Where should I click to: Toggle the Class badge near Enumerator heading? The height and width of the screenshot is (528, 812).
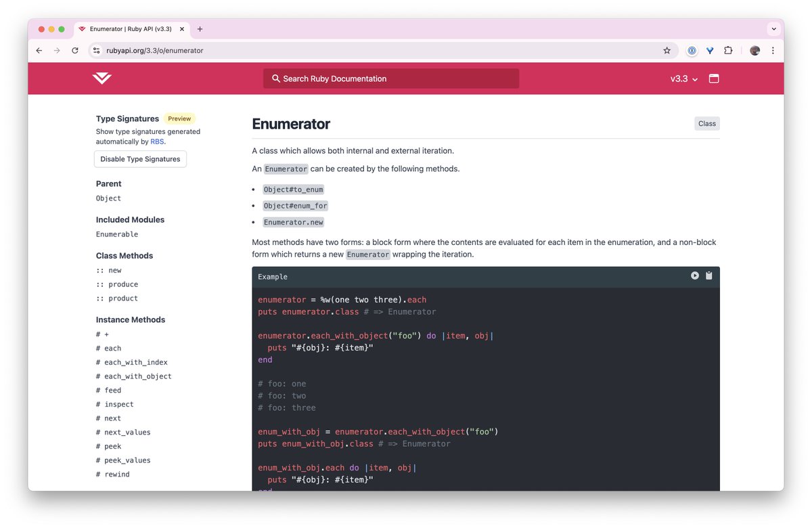click(x=706, y=123)
